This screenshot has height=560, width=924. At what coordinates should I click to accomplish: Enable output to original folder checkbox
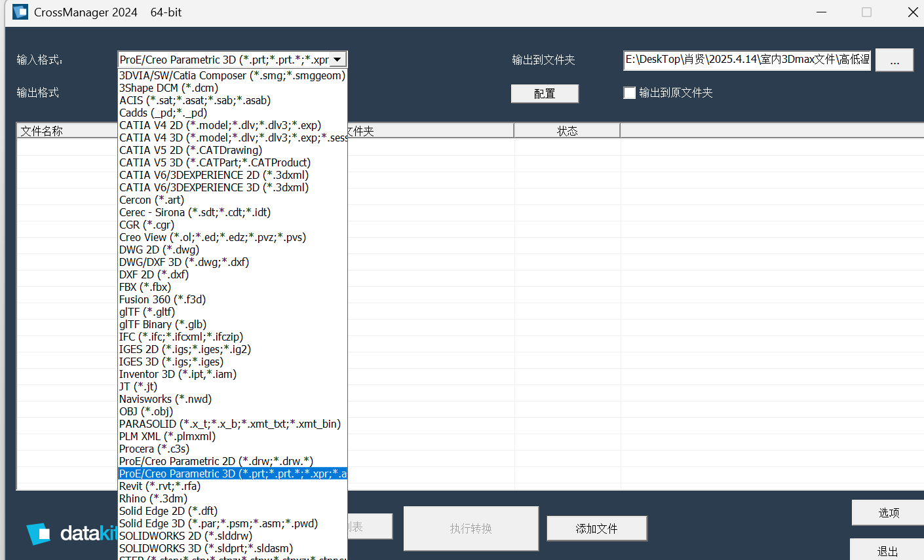630,93
